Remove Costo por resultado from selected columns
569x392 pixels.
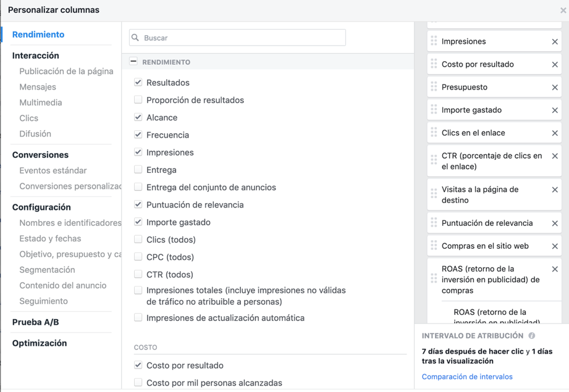(554, 65)
